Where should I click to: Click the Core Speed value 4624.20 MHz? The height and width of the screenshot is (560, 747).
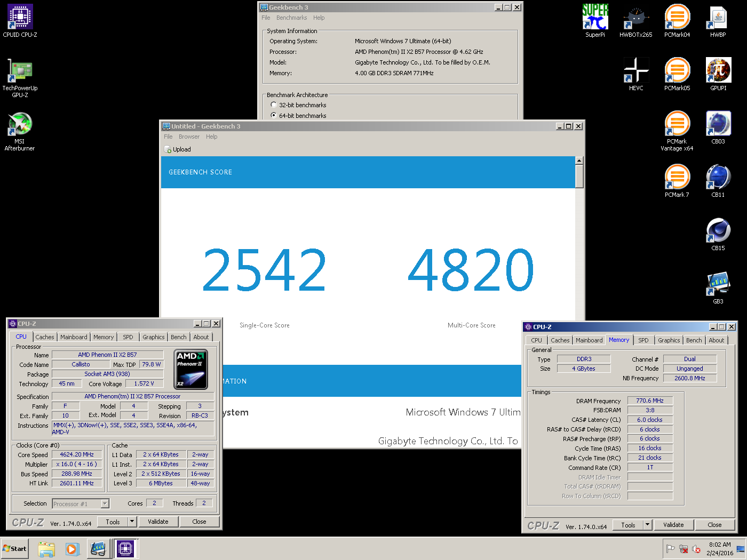pyautogui.click(x=77, y=454)
